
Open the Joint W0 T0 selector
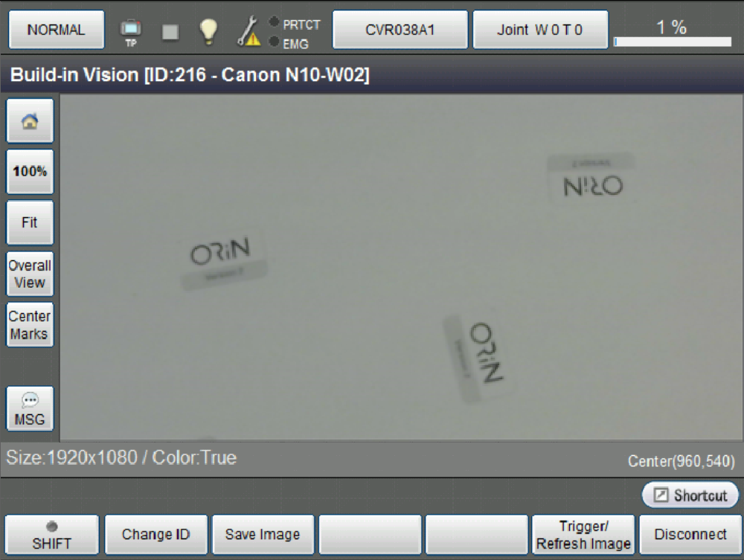coord(540,30)
